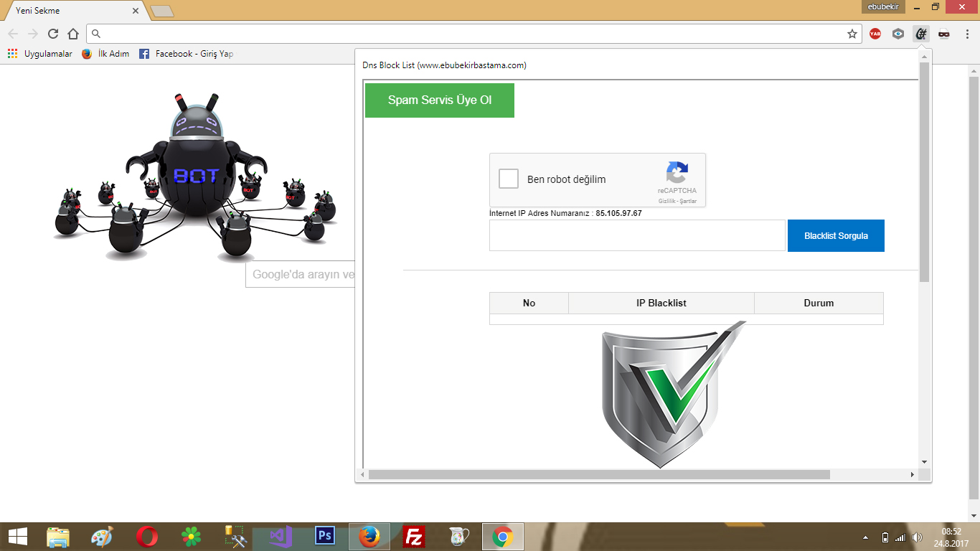
Task: Open Chrome's three-dot menu
Action: (966, 34)
